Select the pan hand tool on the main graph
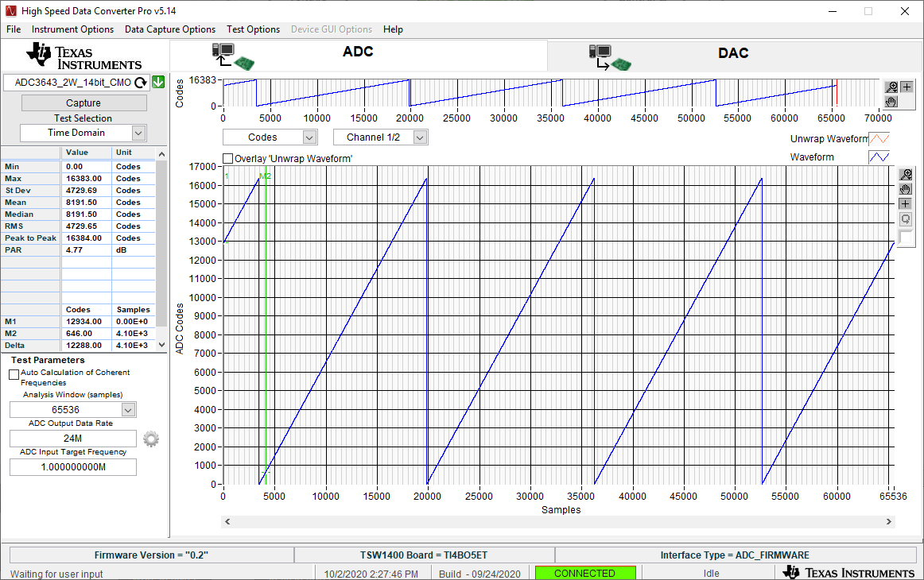The image size is (924, 580). (x=905, y=189)
